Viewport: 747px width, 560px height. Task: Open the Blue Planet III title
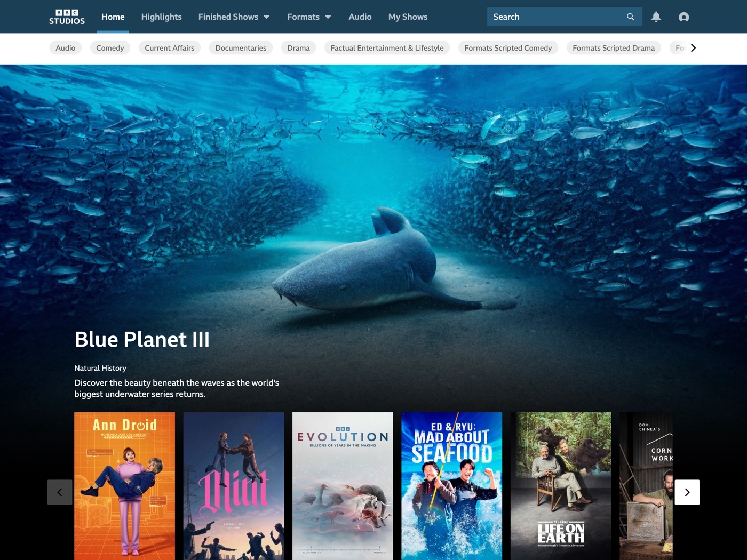point(142,340)
